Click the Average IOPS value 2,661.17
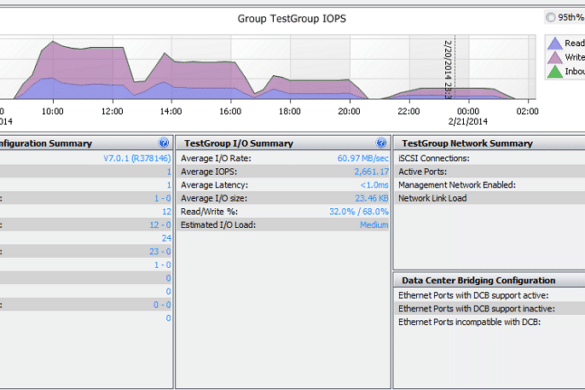This screenshot has height=390, width=585. point(371,172)
